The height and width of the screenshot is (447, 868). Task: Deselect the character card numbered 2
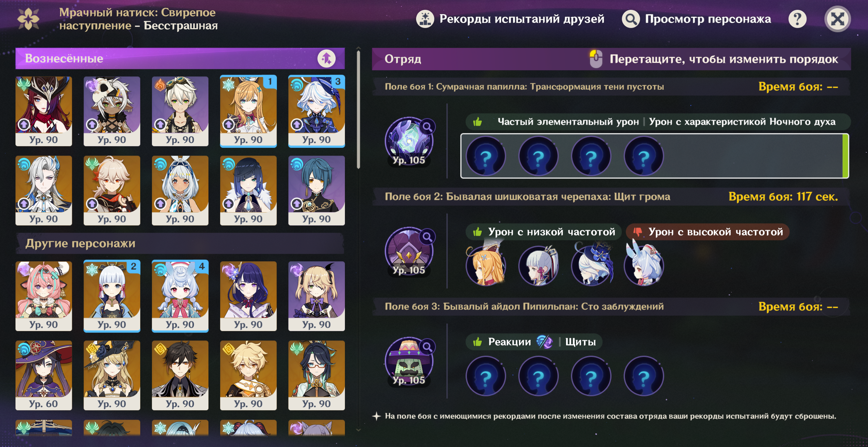pos(112,296)
